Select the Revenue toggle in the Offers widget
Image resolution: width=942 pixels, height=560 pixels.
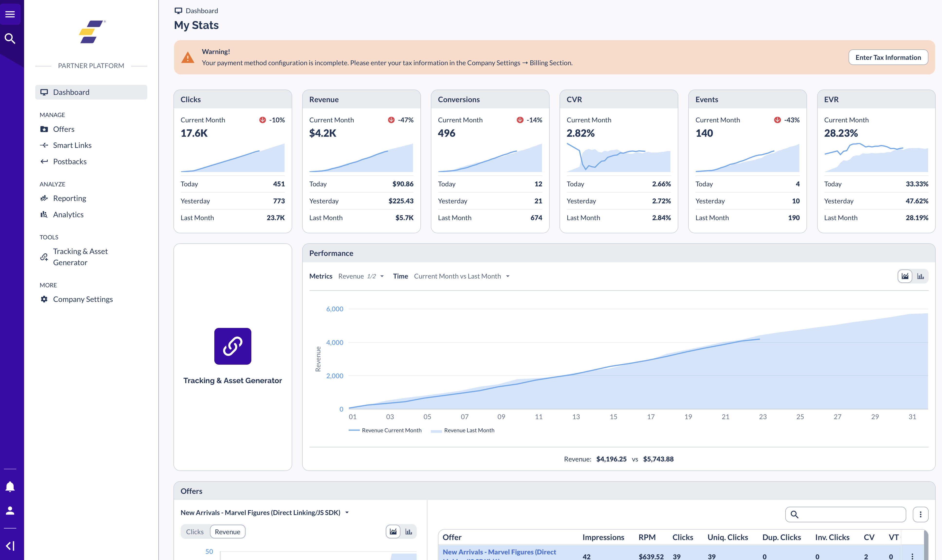(x=227, y=531)
